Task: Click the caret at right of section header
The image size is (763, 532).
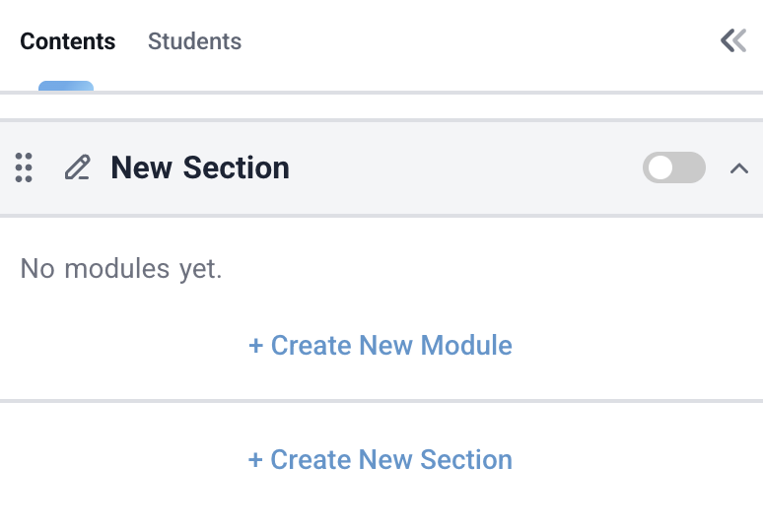Action: coord(739,168)
